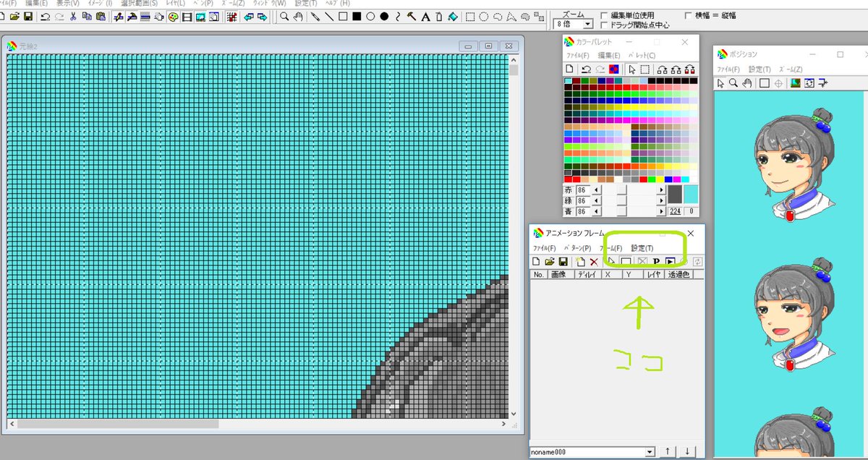
Task: Select cyan background color swatch
Action: pyautogui.click(x=691, y=194)
